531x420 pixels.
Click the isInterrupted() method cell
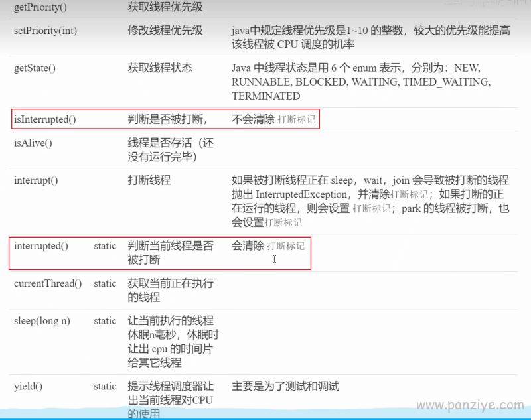pos(44,119)
